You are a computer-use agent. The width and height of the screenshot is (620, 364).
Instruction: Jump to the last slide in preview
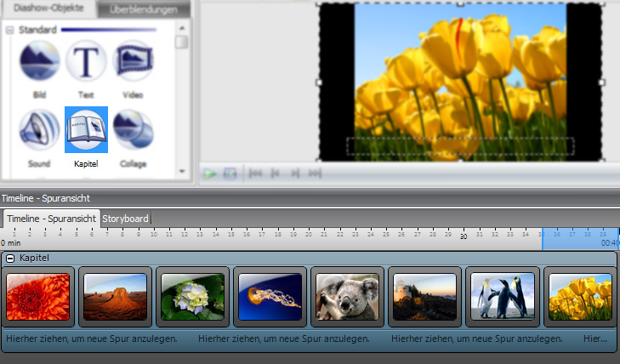314,173
